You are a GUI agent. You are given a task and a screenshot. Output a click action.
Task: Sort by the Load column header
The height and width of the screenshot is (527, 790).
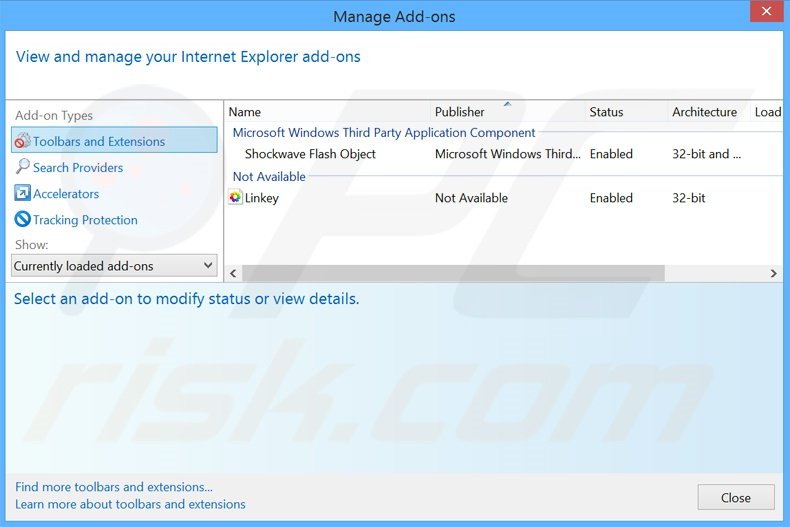(768, 112)
